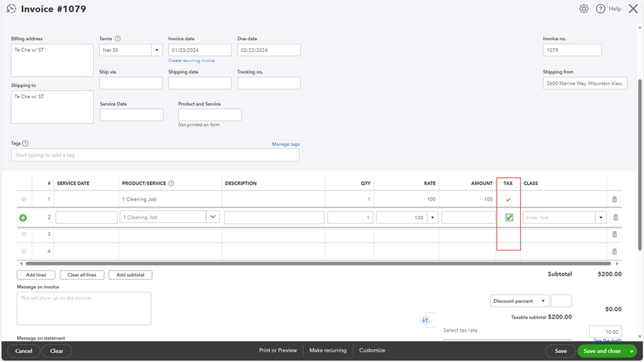Click the Invoice date field
The width and height of the screenshot is (644, 362).
(x=200, y=50)
